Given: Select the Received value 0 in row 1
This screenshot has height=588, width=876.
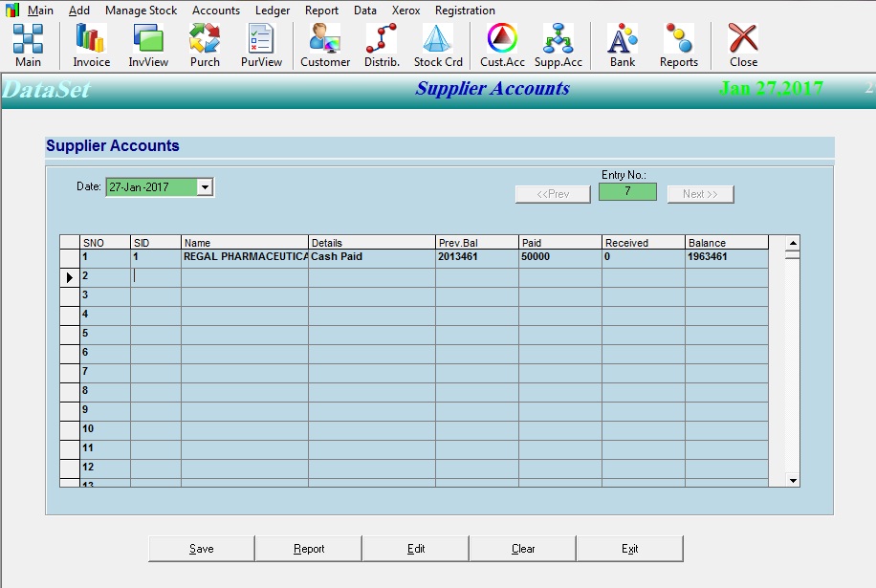Looking at the screenshot, I should tap(644, 257).
